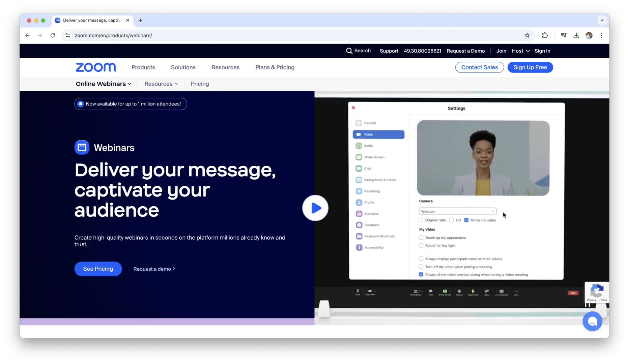Open the Chrome three-dot menu
This screenshot has height=364, width=629.
[601, 35]
